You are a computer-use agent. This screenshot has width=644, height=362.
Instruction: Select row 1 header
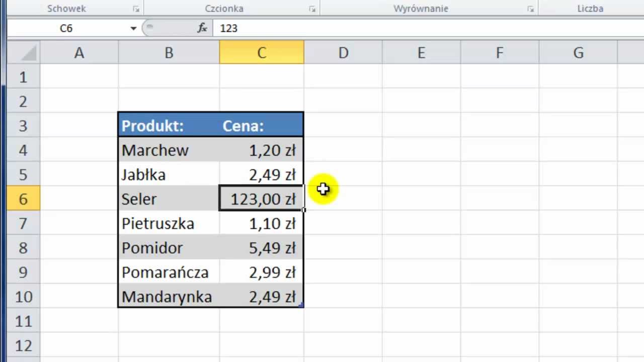click(x=24, y=76)
